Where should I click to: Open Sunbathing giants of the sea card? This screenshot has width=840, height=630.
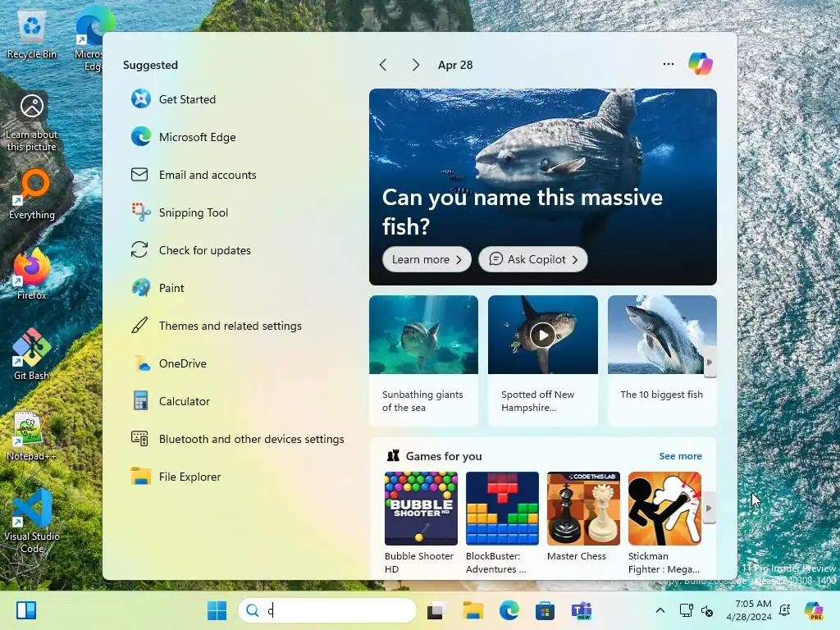pos(423,360)
